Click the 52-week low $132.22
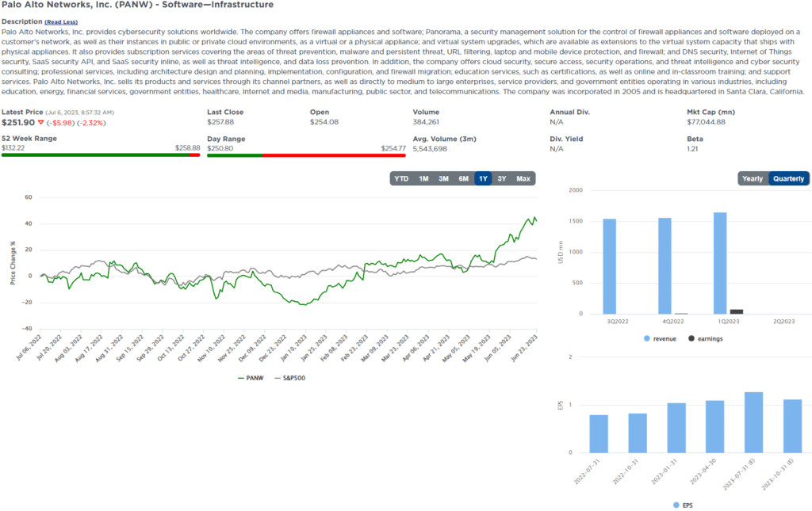This screenshot has height=511, width=812. coord(13,148)
